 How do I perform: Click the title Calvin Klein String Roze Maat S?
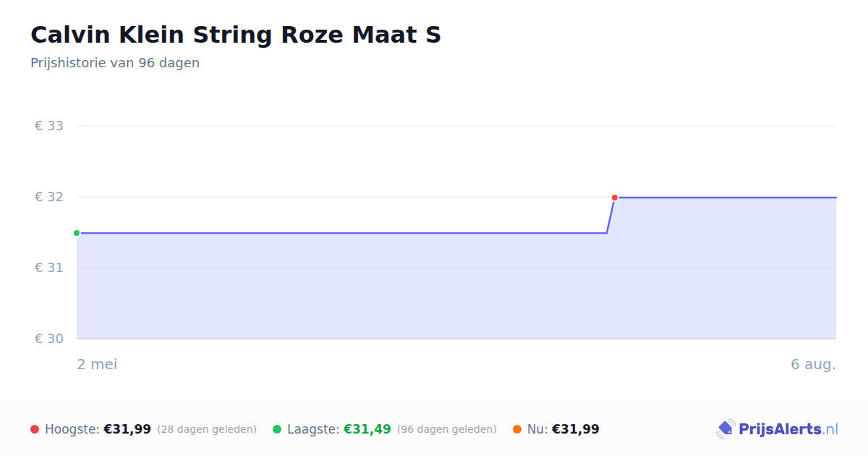(236, 35)
